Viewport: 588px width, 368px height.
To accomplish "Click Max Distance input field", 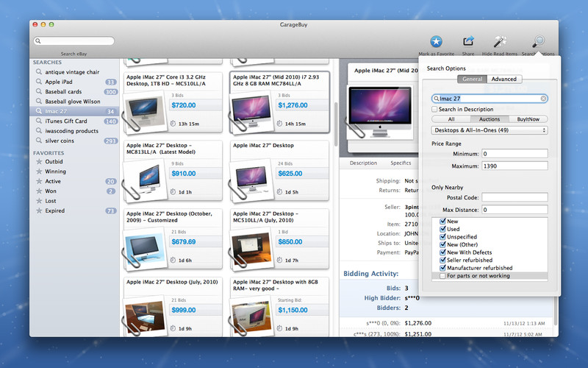I will click(x=514, y=210).
